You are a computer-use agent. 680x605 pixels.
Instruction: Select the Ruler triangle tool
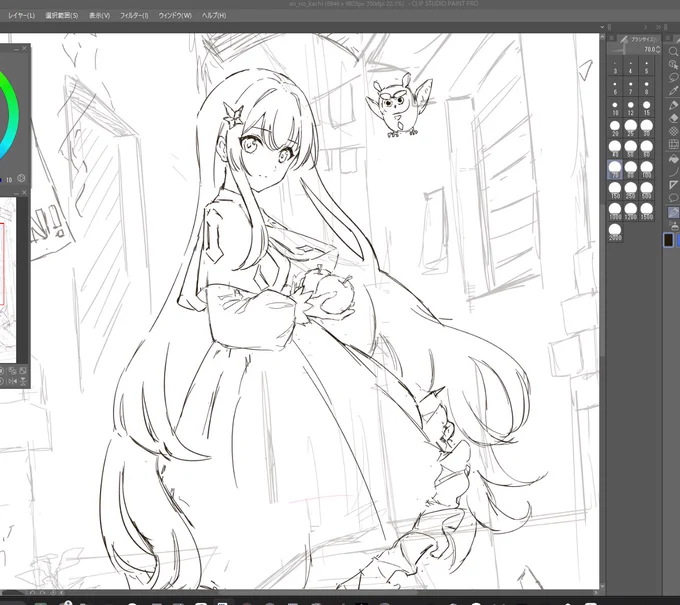click(x=673, y=185)
